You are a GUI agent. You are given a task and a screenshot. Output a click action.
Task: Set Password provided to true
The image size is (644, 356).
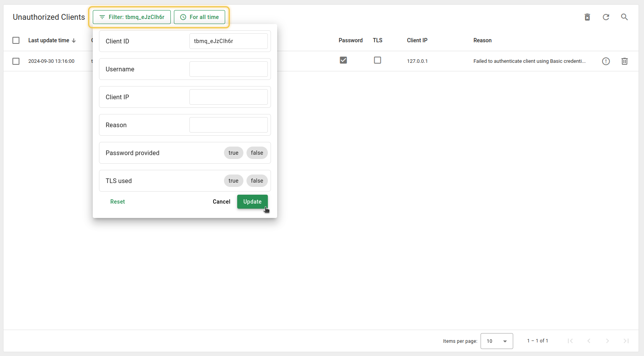233,153
